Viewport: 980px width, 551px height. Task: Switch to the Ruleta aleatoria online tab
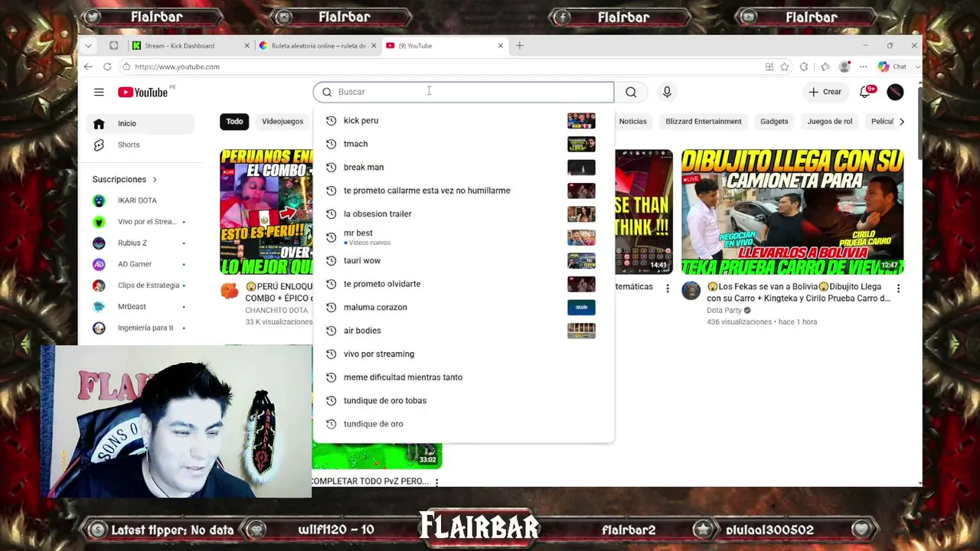point(317,46)
